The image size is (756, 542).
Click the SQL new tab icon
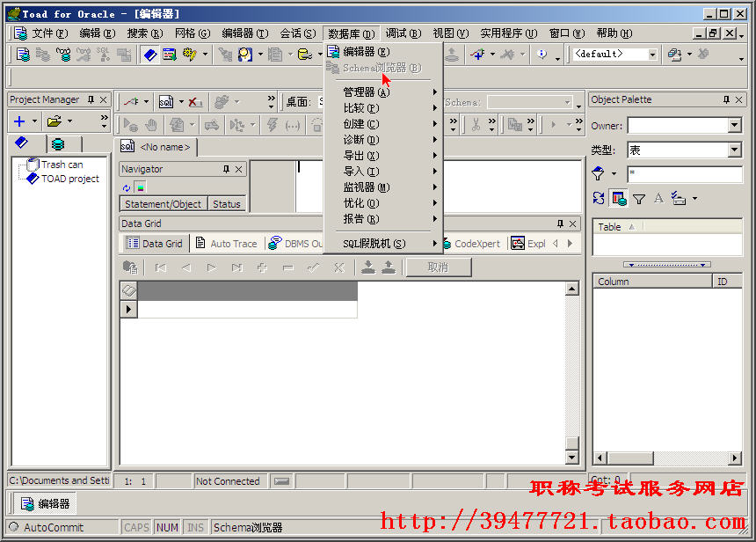coord(166,102)
